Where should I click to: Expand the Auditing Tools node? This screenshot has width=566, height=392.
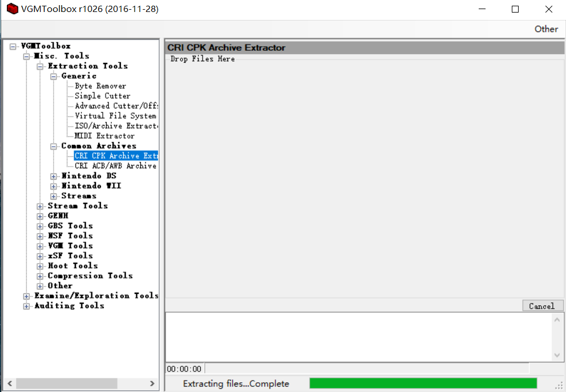[26, 306]
